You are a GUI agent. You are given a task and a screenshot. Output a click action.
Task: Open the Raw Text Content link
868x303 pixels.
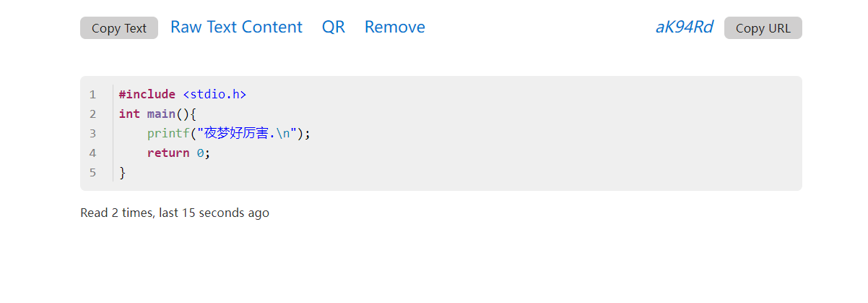pos(236,27)
